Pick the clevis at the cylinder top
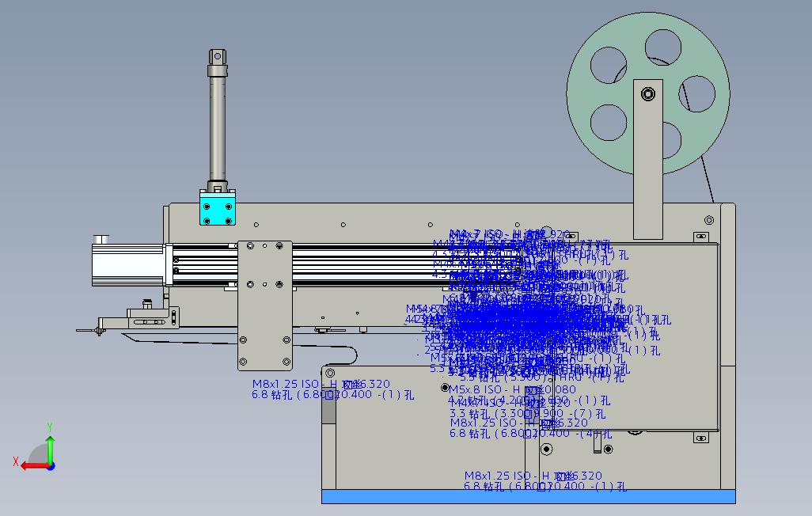The image size is (812, 516). click(x=218, y=56)
